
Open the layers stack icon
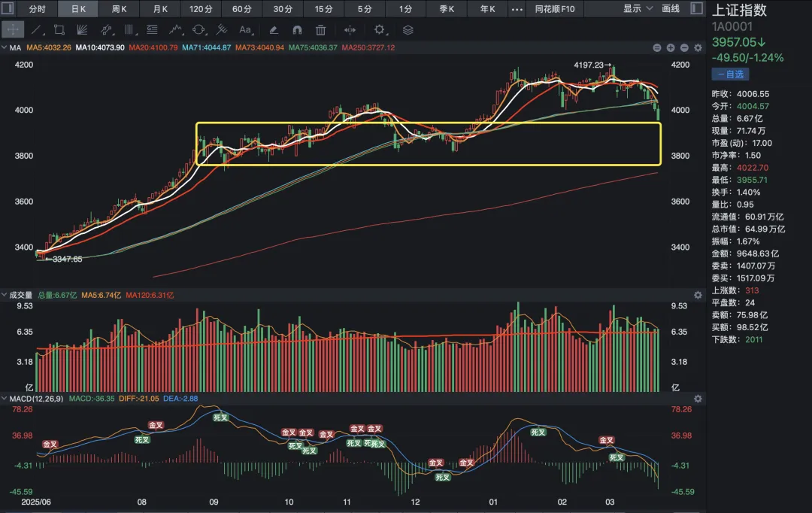coord(408,30)
